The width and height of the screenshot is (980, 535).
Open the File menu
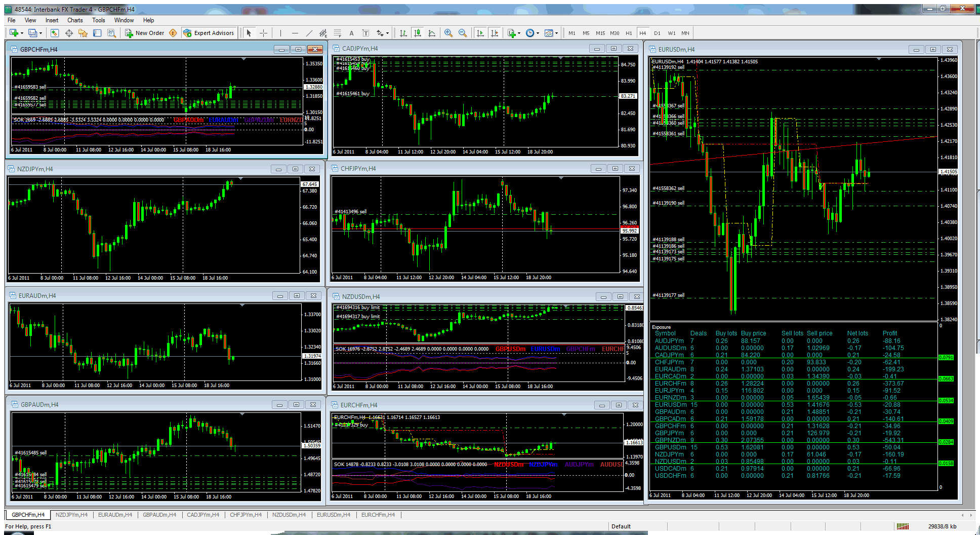coord(12,20)
